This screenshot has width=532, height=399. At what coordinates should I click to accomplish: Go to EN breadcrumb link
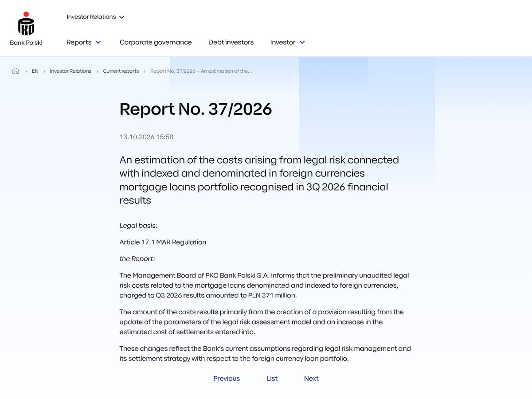coord(35,71)
